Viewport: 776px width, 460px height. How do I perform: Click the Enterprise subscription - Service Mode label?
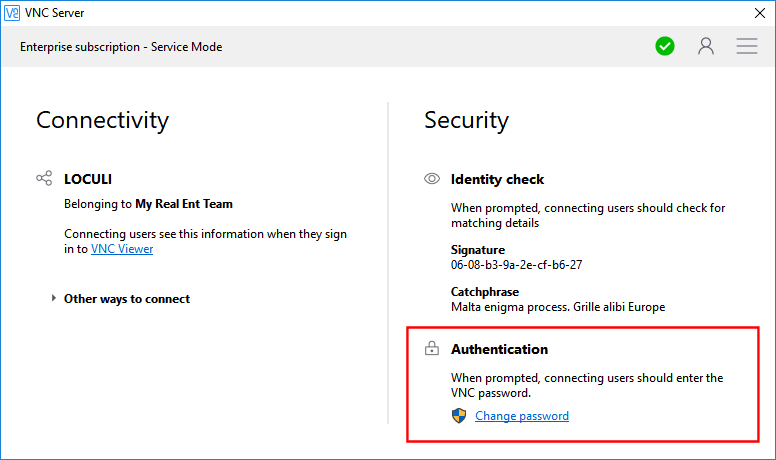pyautogui.click(x=121, y=47)
